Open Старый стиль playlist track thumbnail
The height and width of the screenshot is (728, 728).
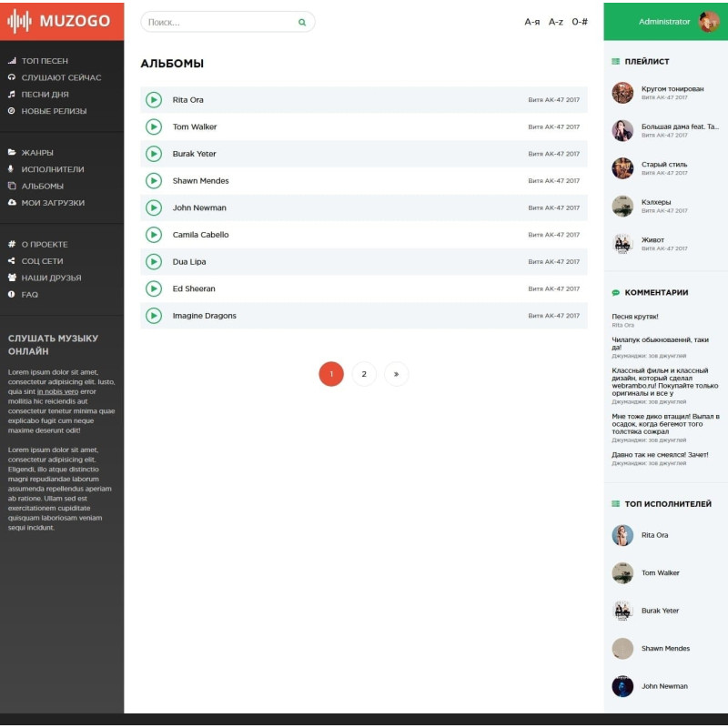[x=622, y=168]
